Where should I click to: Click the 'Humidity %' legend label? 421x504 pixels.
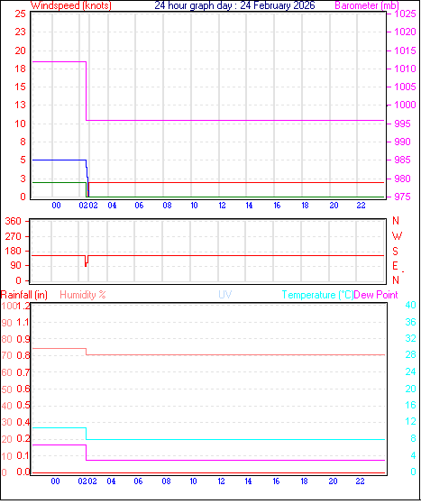[83, 295]
